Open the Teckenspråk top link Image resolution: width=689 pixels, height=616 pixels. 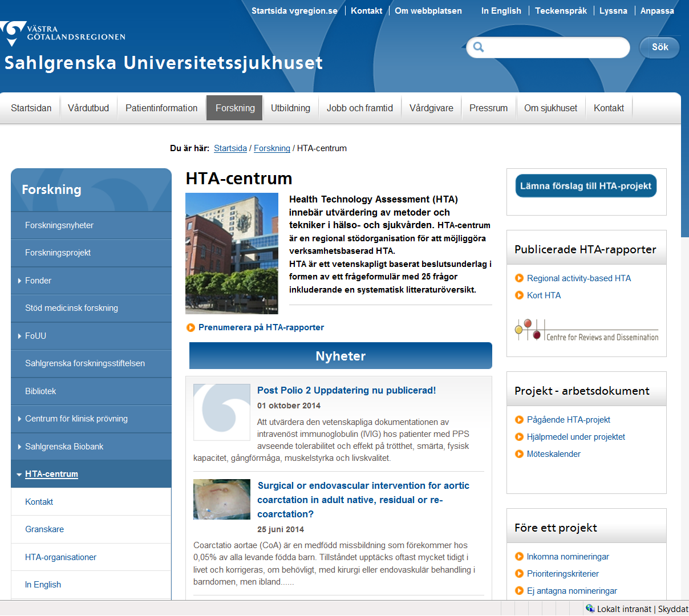click(561, 11)
